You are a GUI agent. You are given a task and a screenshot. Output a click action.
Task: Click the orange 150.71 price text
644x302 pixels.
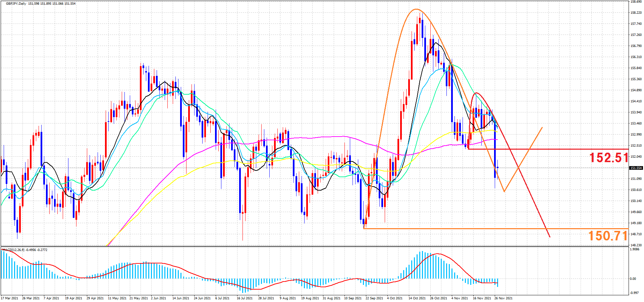608,236
